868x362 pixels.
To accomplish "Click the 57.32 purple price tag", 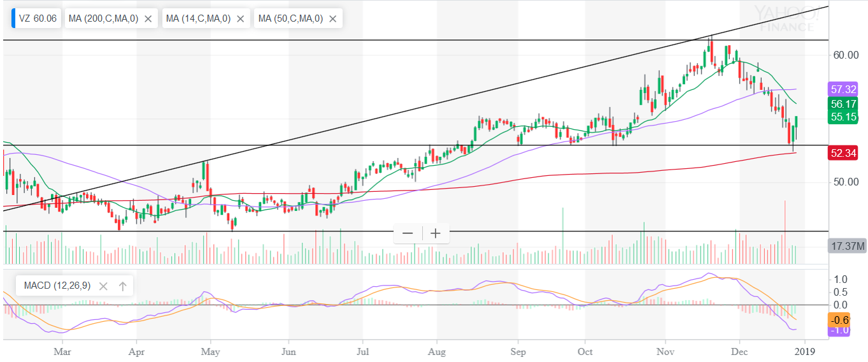I will 843,89.
